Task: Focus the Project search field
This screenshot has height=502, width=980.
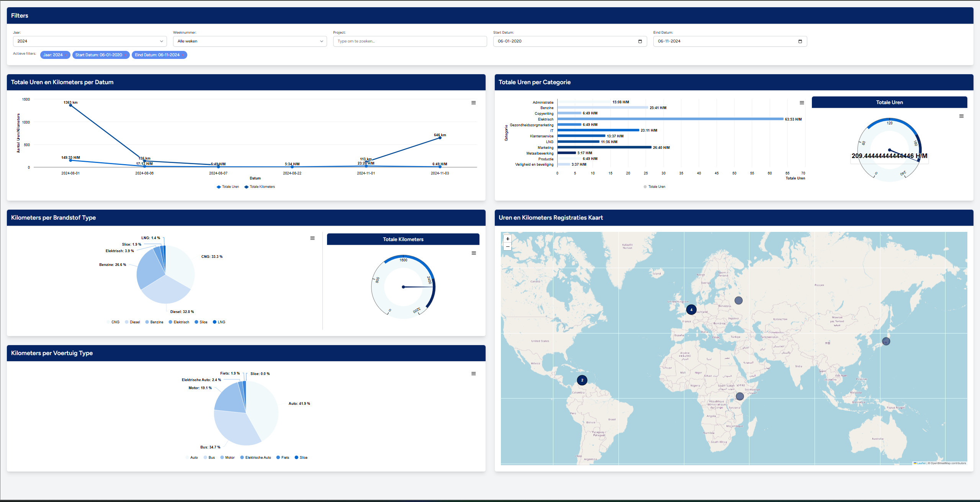Action: [x=410, y=41]
